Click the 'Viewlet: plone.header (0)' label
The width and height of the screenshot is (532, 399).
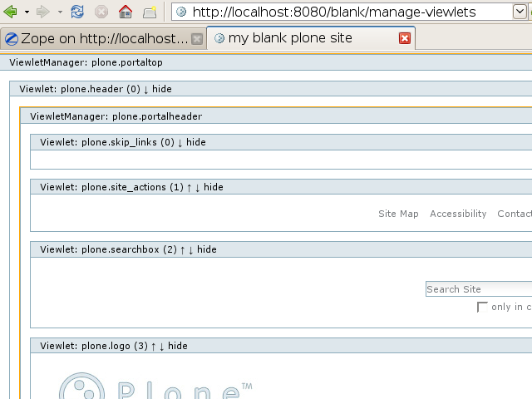(x=80, y=89)
